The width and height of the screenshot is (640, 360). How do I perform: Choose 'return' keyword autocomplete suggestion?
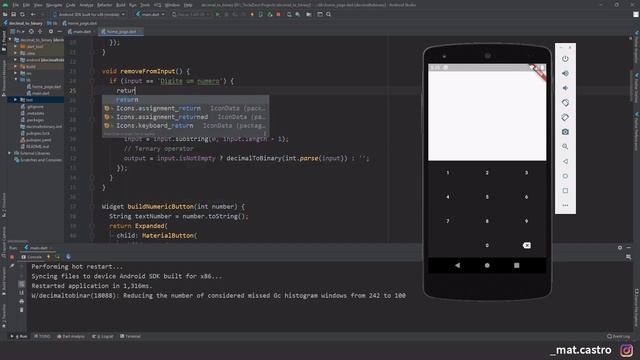click(x=185, y=100)
